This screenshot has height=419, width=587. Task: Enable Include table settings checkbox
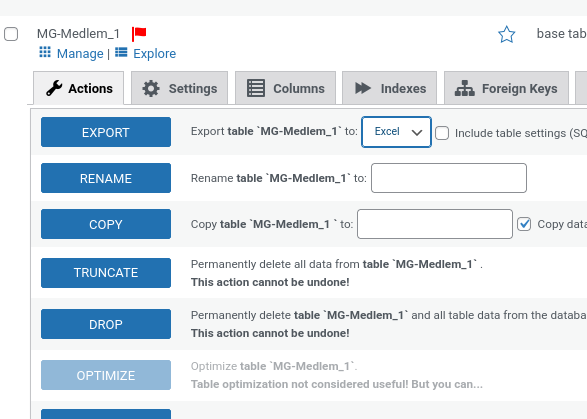coord(442,133)
